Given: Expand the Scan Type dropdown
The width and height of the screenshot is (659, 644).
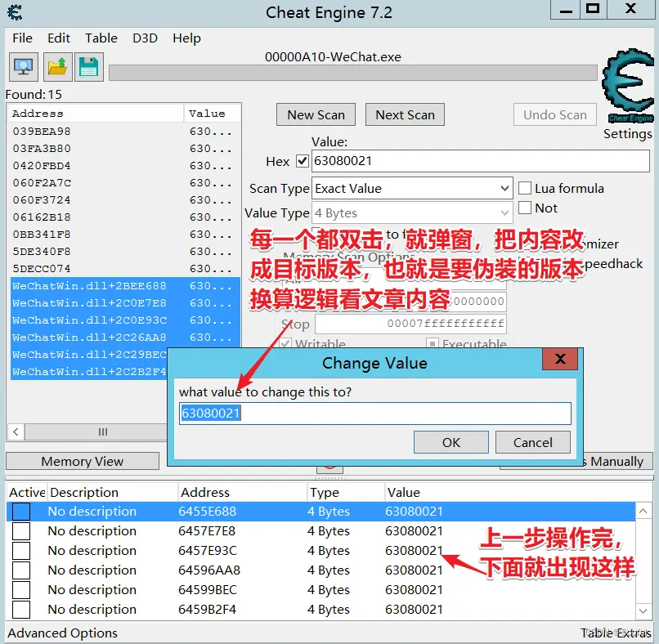Looking at the screenshot, I should 504,189.
